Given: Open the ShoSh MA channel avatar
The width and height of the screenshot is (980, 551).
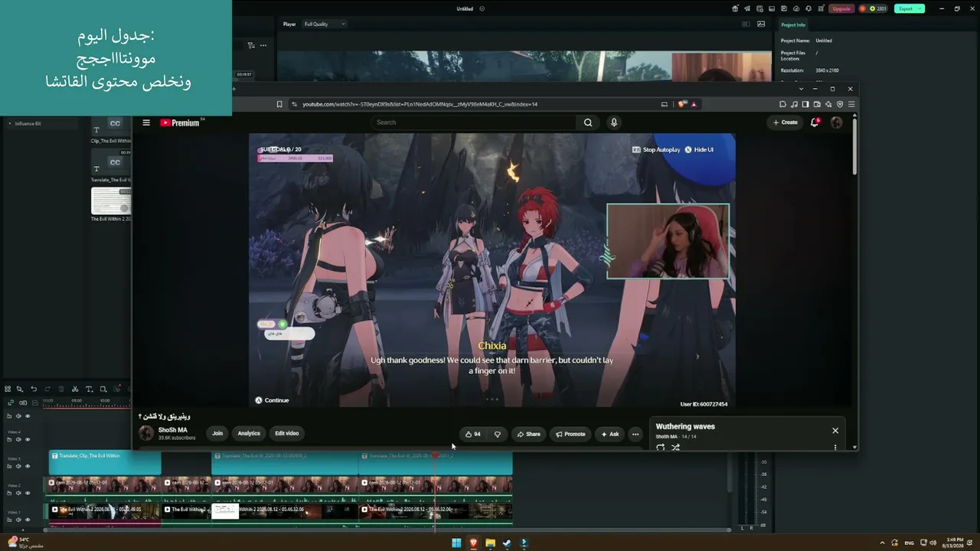Looking at the screenshot, I should pyautogui.click(x=146, y=433).
